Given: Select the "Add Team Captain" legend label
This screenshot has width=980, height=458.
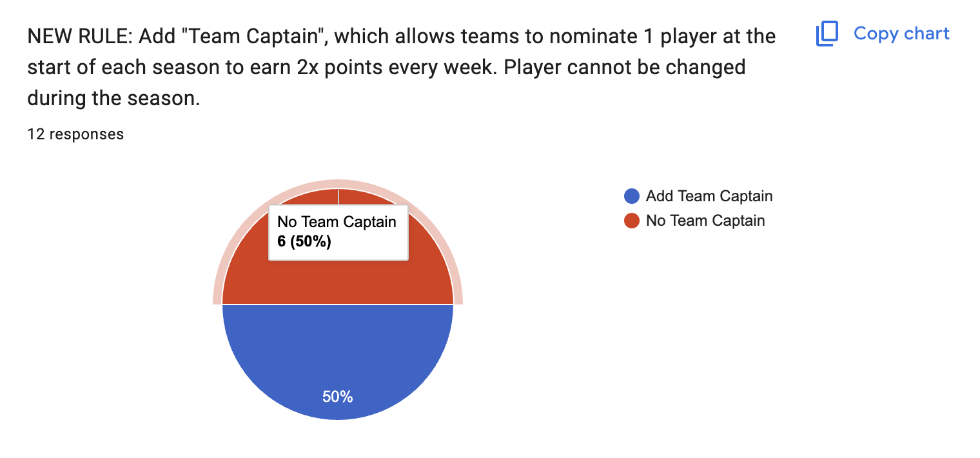Looking at the screenshot, I should coord(709,196).
